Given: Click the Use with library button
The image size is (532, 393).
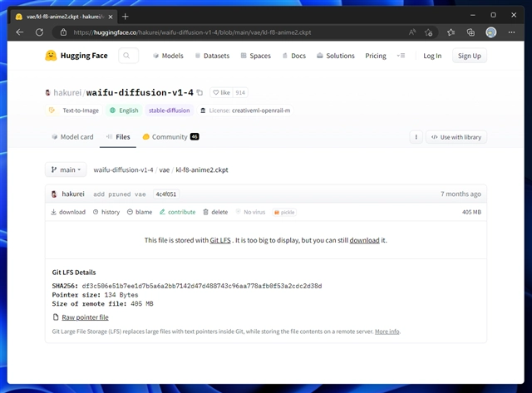Looking at the screenshot, I should tap(456, 137).
